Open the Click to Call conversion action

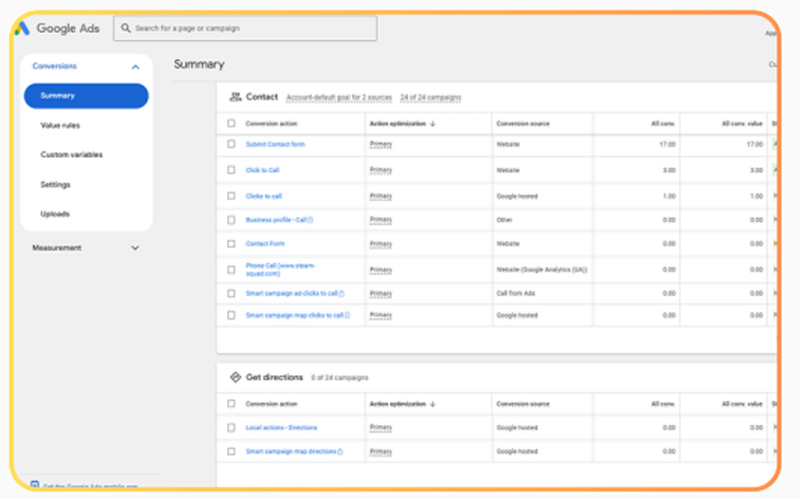pyautogui.click(x=262, y=170)
